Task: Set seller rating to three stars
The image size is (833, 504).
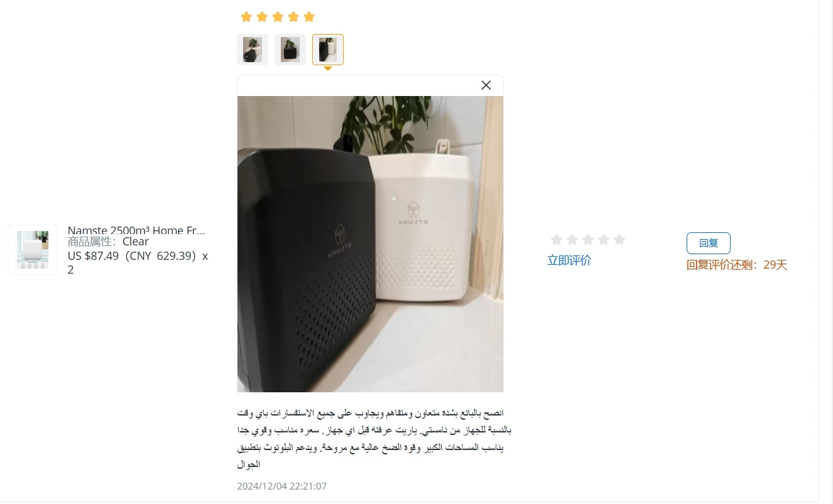Action: point(587,239)
